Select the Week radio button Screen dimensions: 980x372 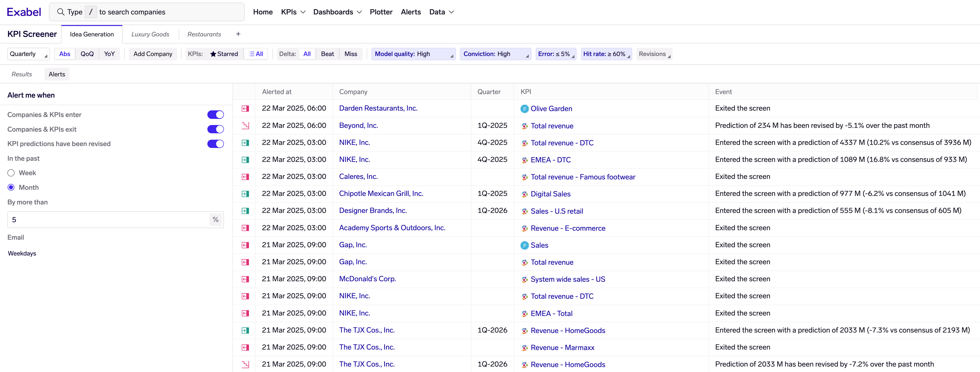point(11,173)
